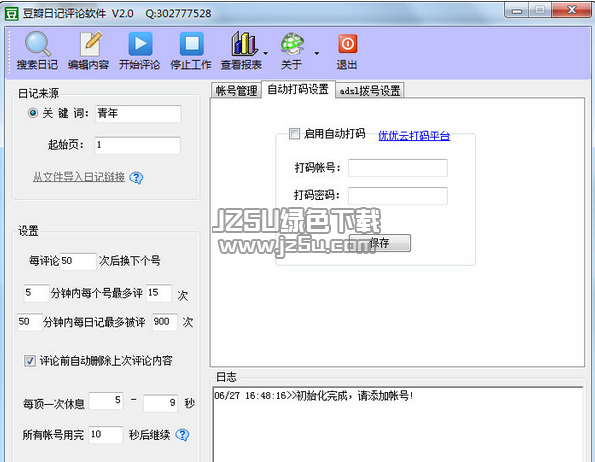The image size is (595, 462).
Task: Click help icon beside 从文件导入日记链接
Action: point(136,177)
